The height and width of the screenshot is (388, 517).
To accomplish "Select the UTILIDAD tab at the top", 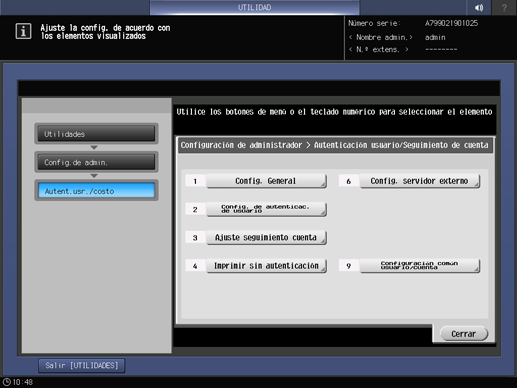I will 254,7.
